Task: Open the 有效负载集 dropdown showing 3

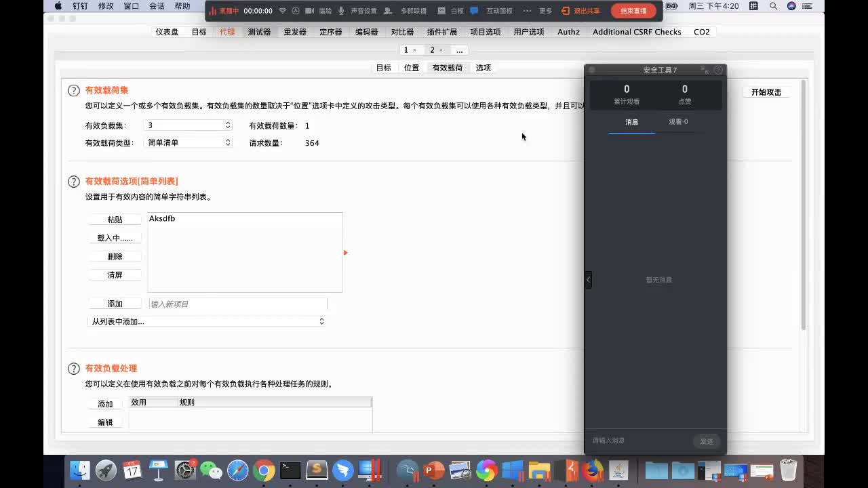Action: tap(189, 125)
